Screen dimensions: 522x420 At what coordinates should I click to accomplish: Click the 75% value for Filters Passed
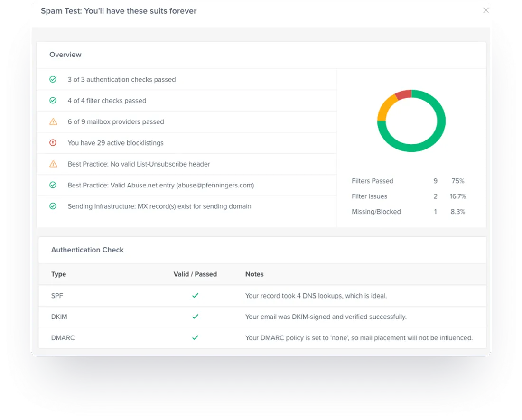tap(458, 181)
